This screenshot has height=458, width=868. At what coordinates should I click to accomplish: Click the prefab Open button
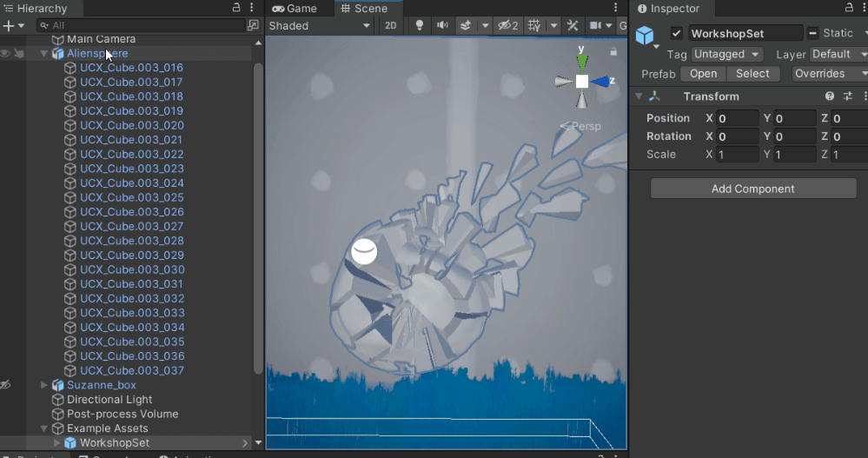(703, 74)
